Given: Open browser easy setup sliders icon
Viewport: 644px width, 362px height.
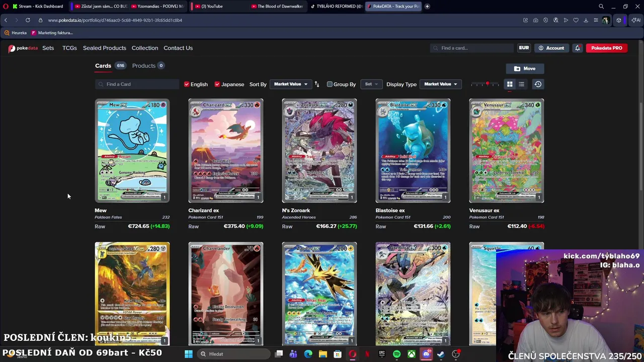Looking at the screenshot, I should 596,20.
